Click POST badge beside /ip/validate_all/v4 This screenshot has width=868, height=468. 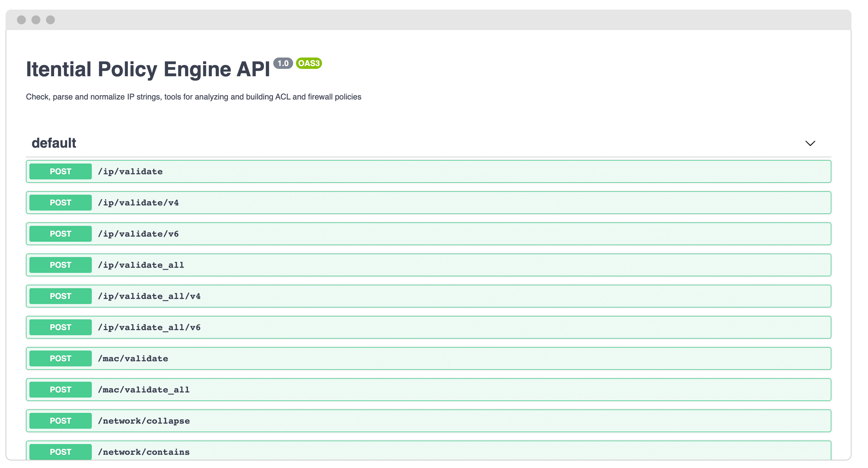coord(60,296)
